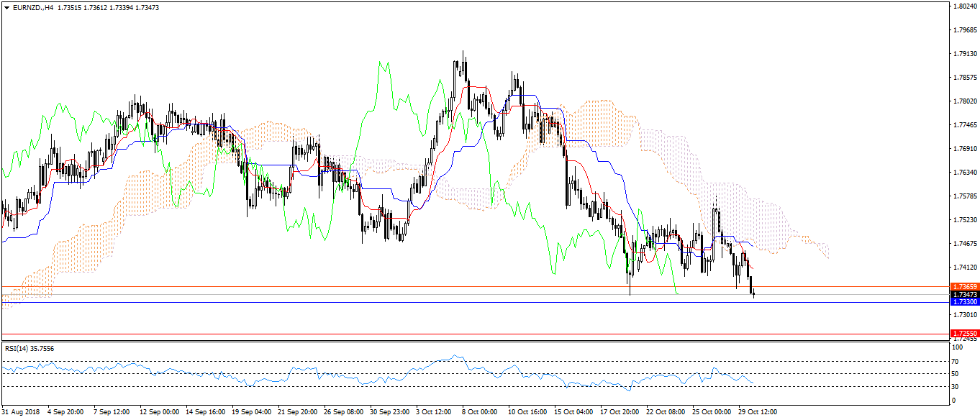Screen dimensions: 980x420
Task: Select the red horizontal line near 1.72550
Action: (x=432, y=334)
